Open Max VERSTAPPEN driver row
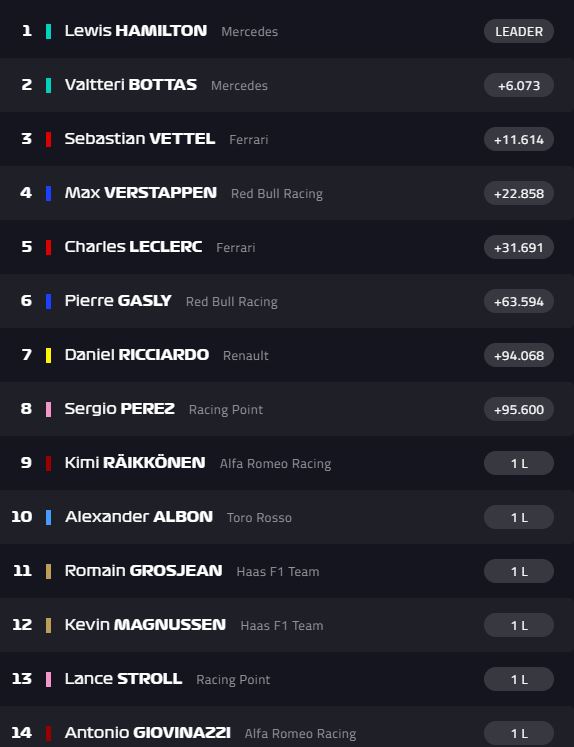 coord(287,193)
